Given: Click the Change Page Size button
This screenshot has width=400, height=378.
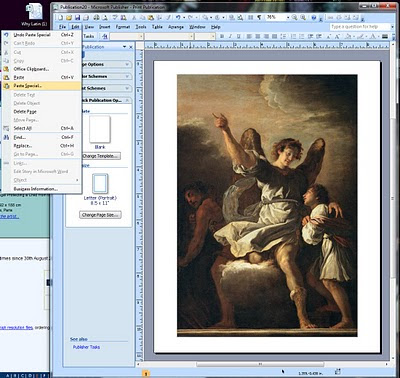Looking at the screenshot, I should coord(100,215).
